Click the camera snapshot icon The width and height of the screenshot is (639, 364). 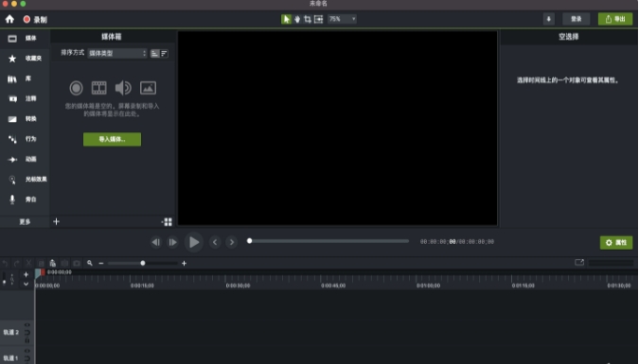point(77,264)
